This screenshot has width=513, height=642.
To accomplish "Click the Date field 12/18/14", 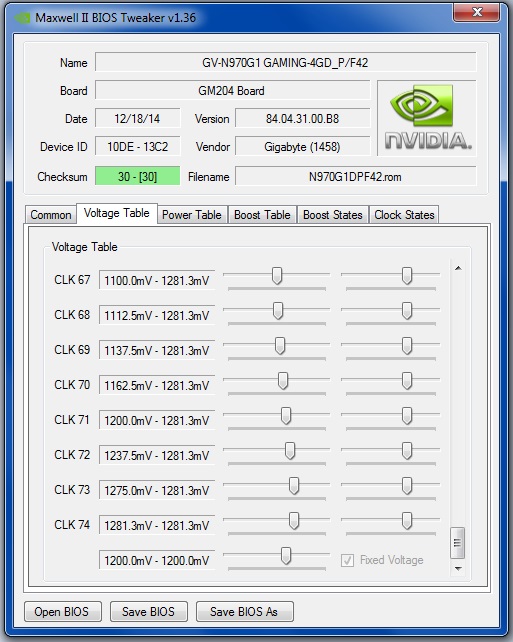I will click(x=138, y=119).
